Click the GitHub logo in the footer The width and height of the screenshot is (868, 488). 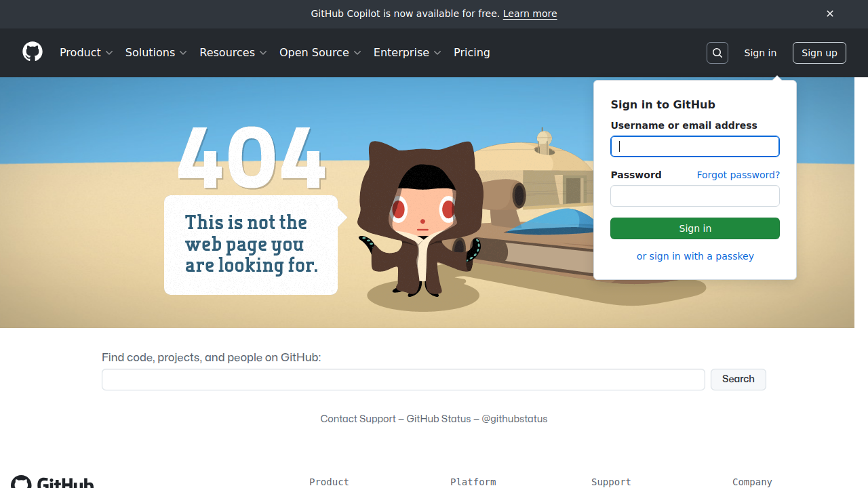(x=52, y=482)
